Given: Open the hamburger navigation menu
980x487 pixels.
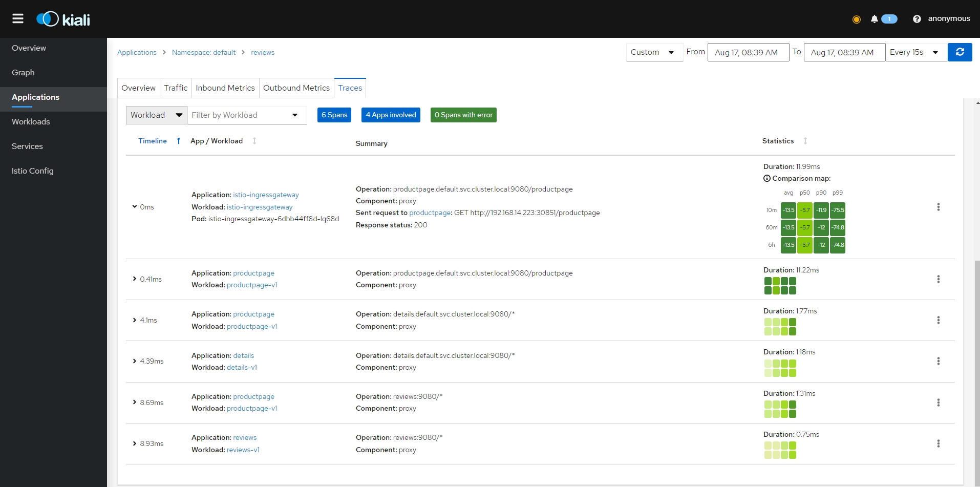Looking at the screenshot, I should coord(18,19).
